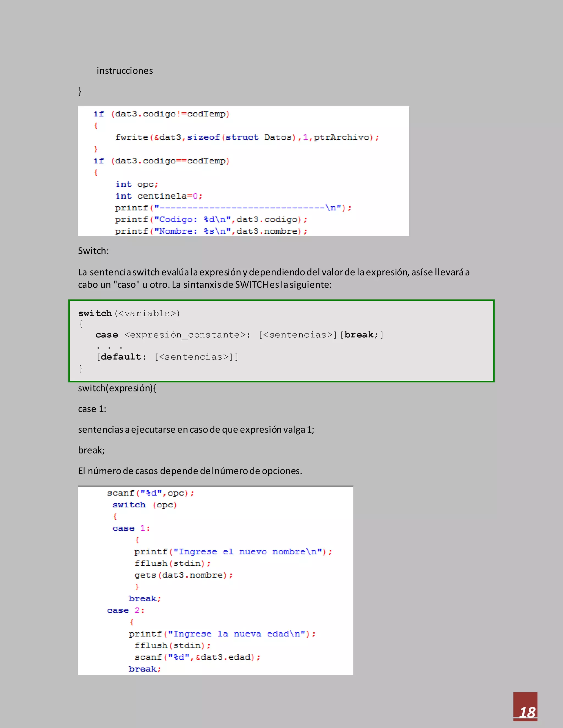Click the text line "cabo un "caso" u otro"

point(205,284)
